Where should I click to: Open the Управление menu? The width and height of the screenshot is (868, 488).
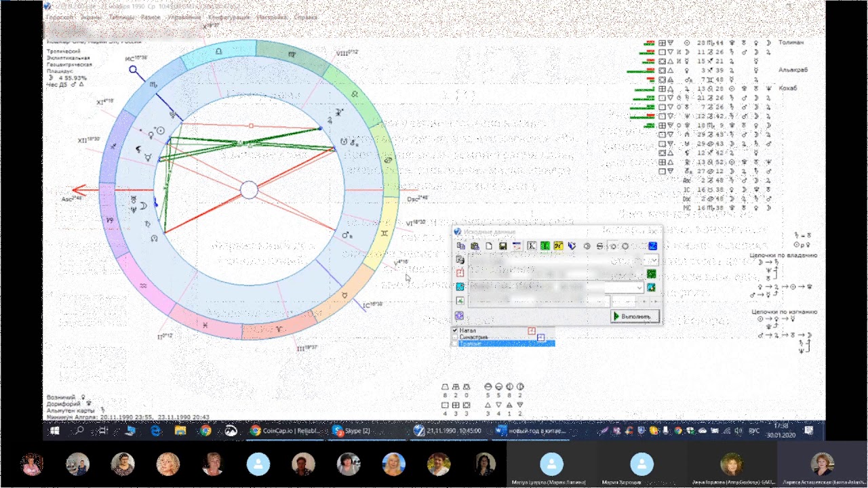184,17
